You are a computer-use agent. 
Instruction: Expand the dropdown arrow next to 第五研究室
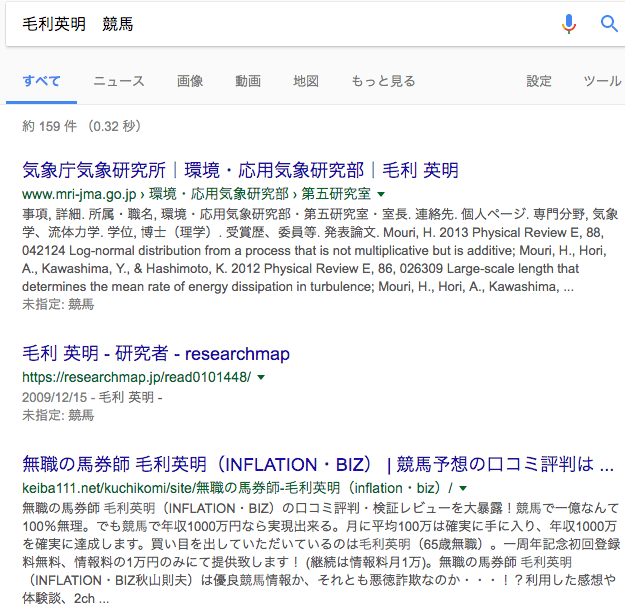381,195
